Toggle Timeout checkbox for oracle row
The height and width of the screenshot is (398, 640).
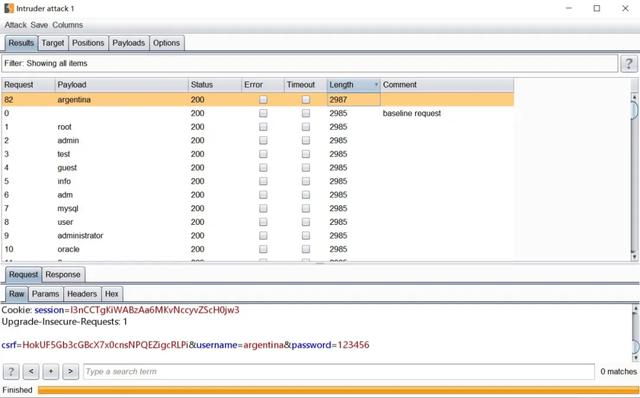[306, 249]
